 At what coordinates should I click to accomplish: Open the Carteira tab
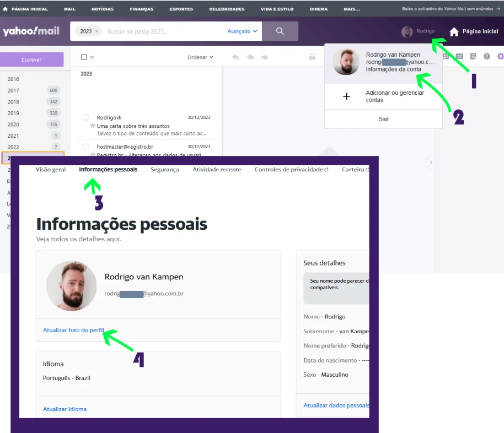coord(356,169)
